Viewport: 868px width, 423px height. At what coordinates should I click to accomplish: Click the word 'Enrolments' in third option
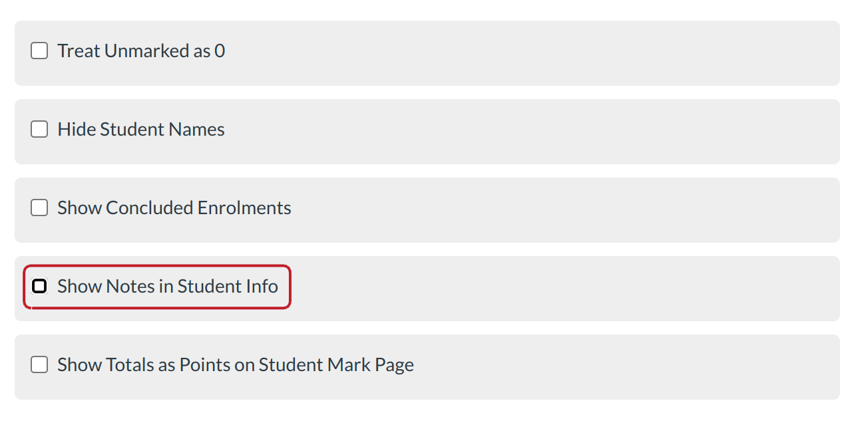click(244, 208)
